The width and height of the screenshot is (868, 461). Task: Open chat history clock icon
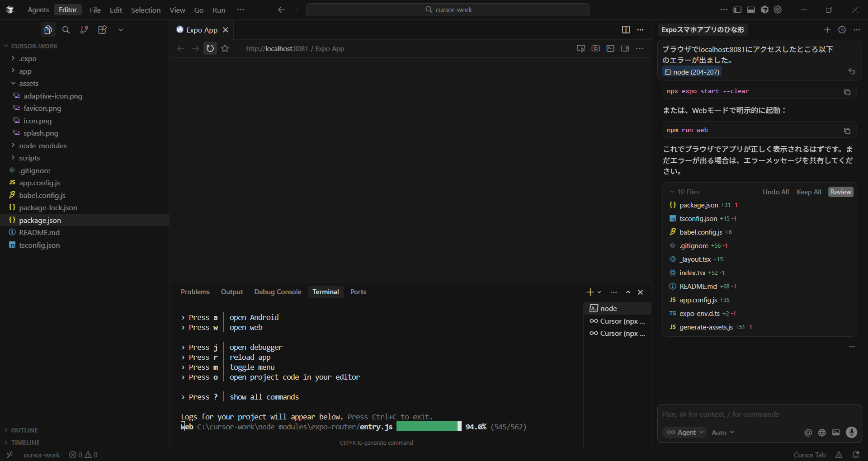click(842, 30)
